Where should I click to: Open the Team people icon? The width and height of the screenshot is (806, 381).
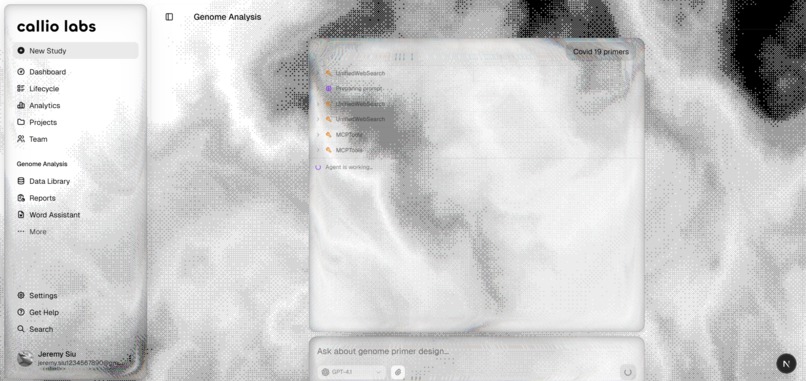pyautogui.click(x=21, y=139)
